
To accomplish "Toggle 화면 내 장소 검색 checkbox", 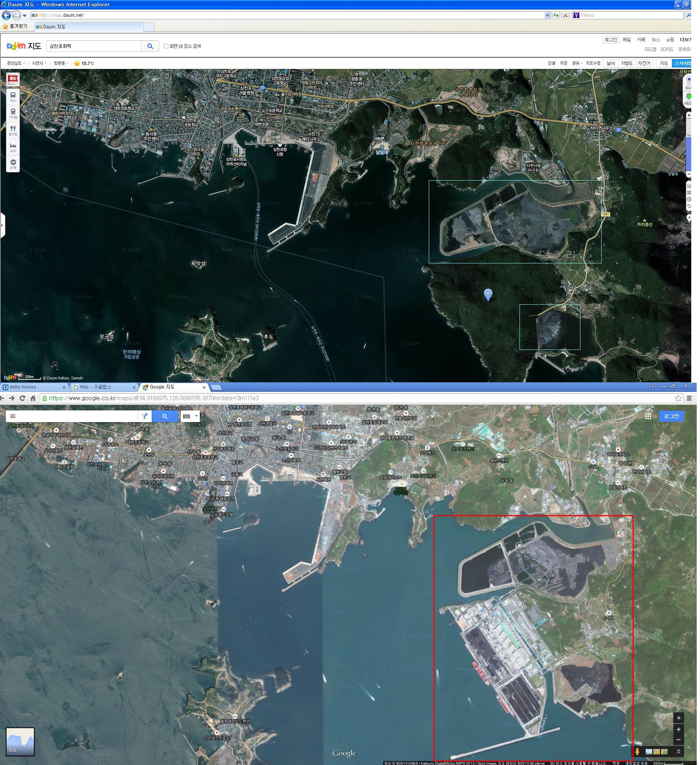I will (166, 46).
